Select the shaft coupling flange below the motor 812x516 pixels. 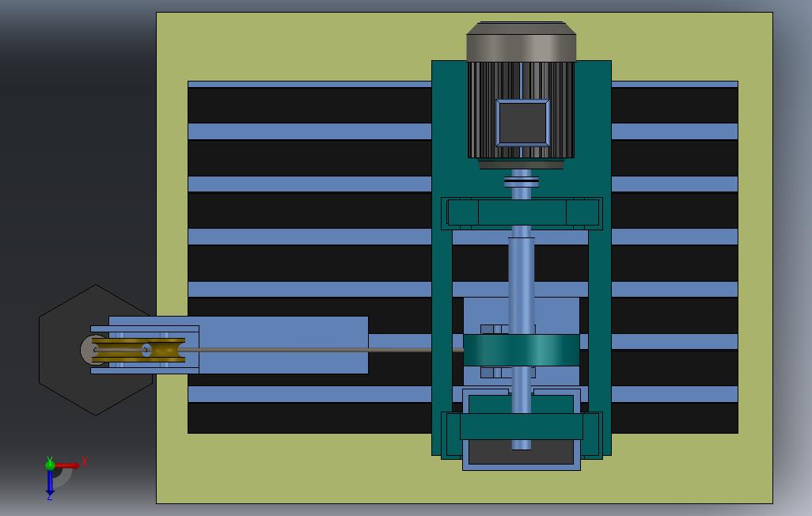522,182
